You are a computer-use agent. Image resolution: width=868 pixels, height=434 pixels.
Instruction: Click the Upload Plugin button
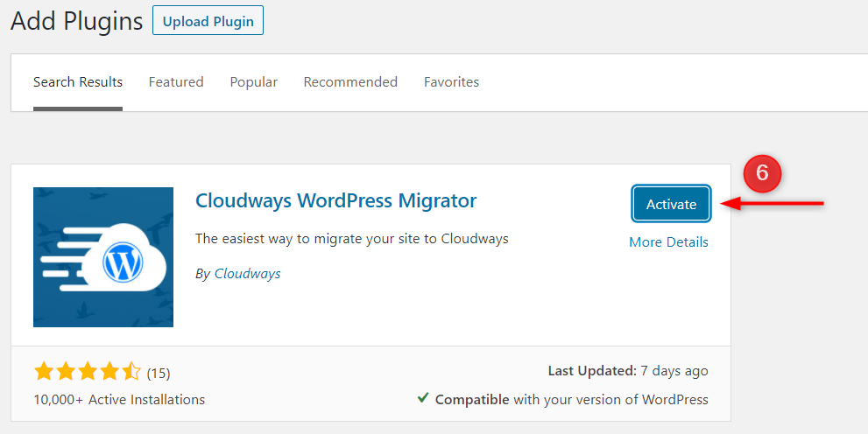(x=208, y=21)
